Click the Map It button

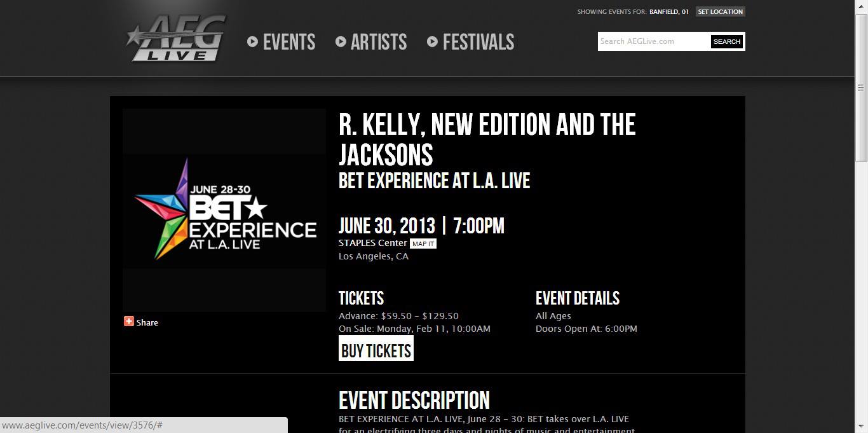(x=423, y=244)
